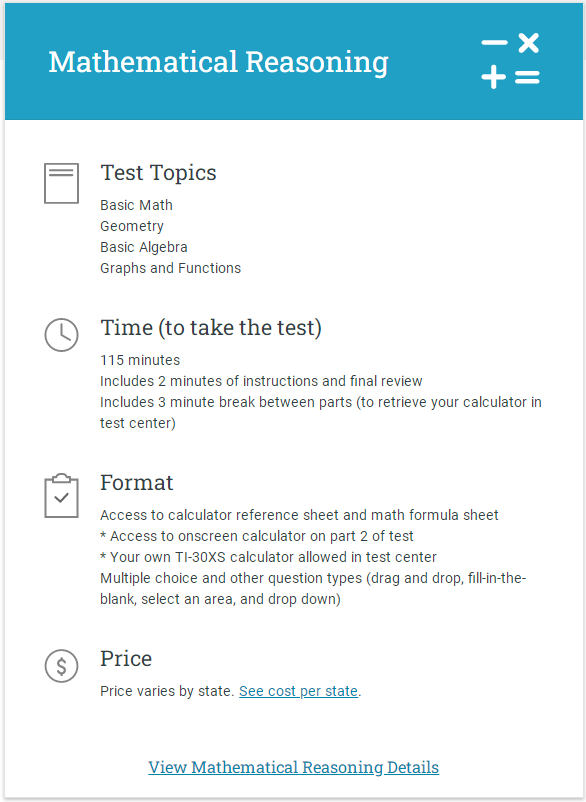Click the Test Topics heading

(x=158, y=172)
